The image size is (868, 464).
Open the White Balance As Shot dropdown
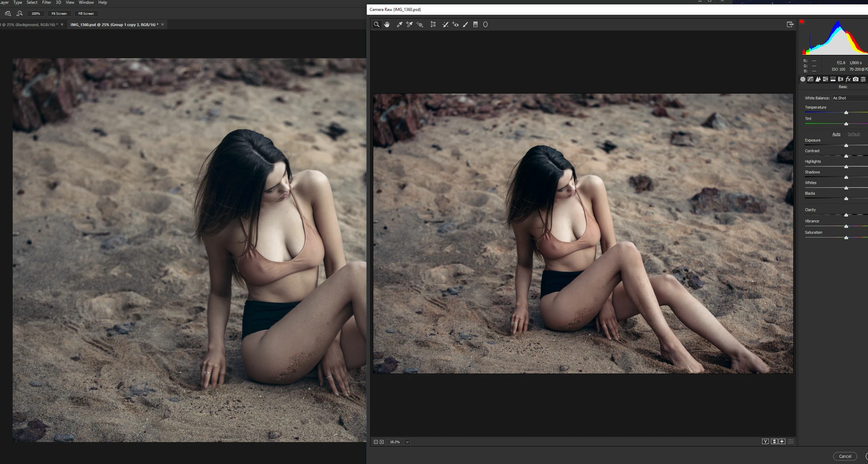pyautogui.click(x=849, y=98)
